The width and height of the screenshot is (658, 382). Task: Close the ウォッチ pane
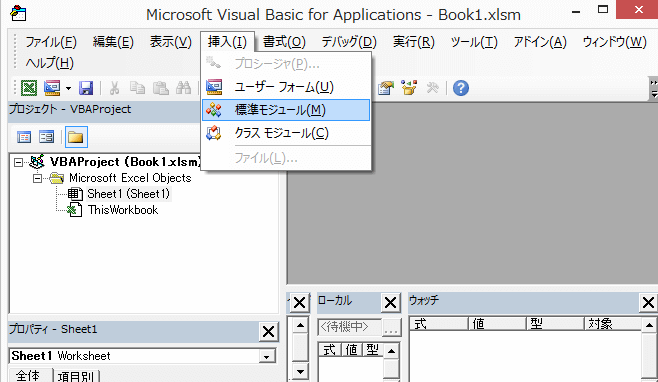[x=648, y=303]
